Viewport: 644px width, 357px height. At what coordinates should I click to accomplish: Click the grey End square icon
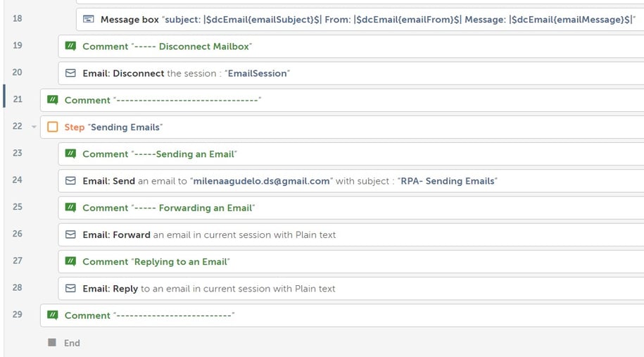[52, 342]
